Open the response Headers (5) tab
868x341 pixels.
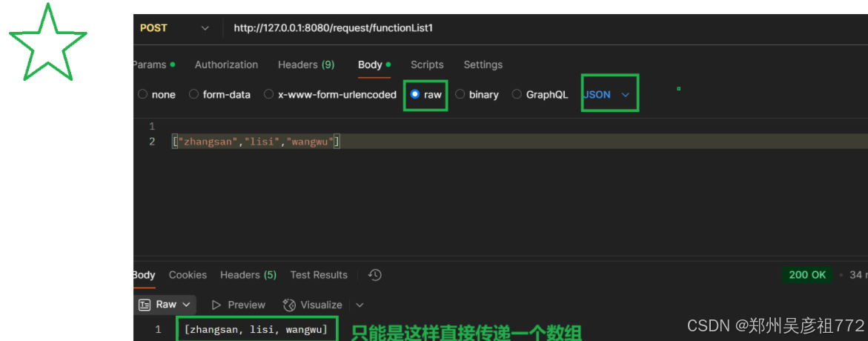coord(248,274)
